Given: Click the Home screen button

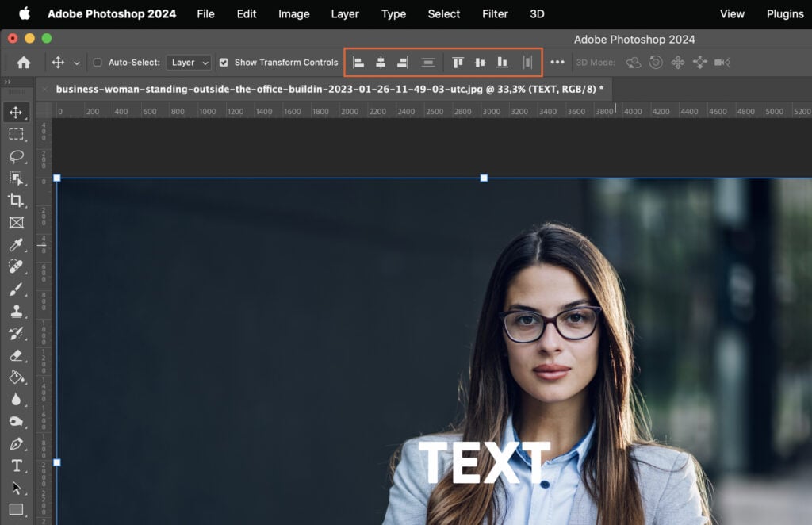Looking at the screenshot, I should tap(23, 62).
